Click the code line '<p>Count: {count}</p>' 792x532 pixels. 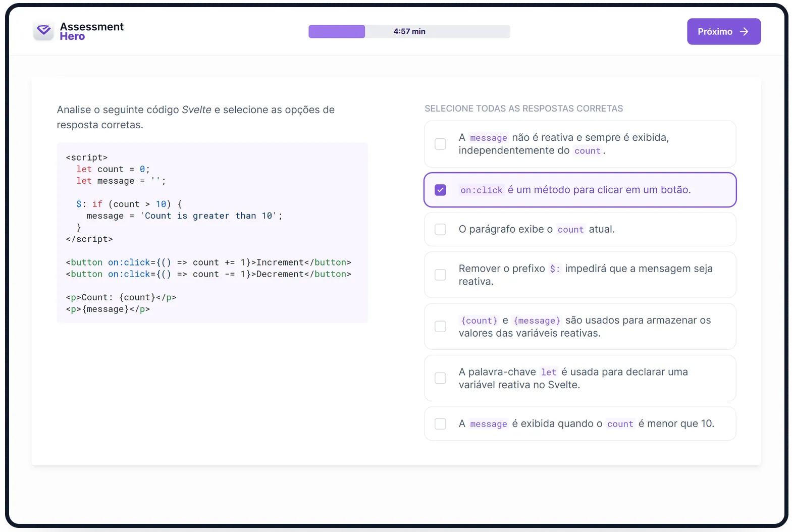(x=121, y=297)
